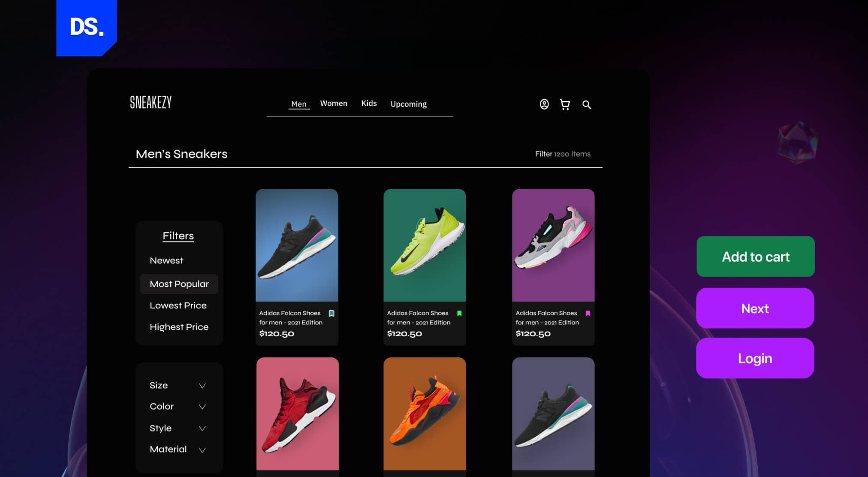Click the green Add to cart button
Image resolution: width=868 pixels, height=477 pixels.
tap(756, 257)
